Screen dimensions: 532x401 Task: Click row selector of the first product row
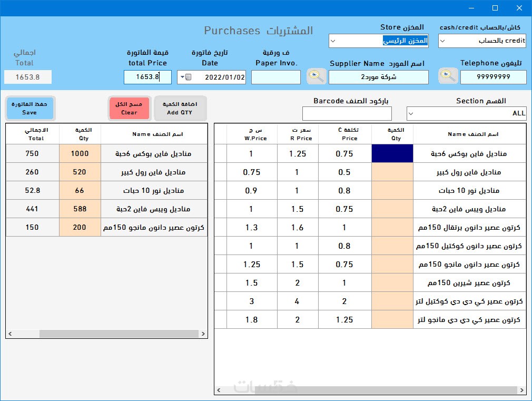click(x=221, y=153)
